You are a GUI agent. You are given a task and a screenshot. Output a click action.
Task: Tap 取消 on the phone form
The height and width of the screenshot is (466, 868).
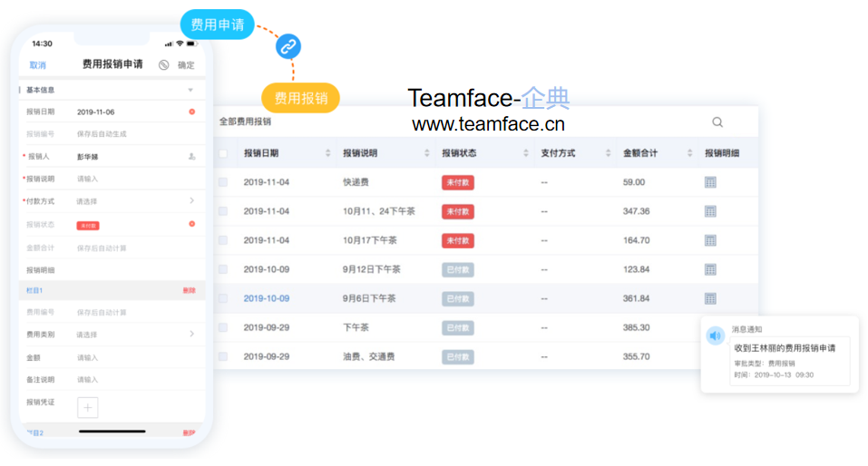[x=38, y=65]
